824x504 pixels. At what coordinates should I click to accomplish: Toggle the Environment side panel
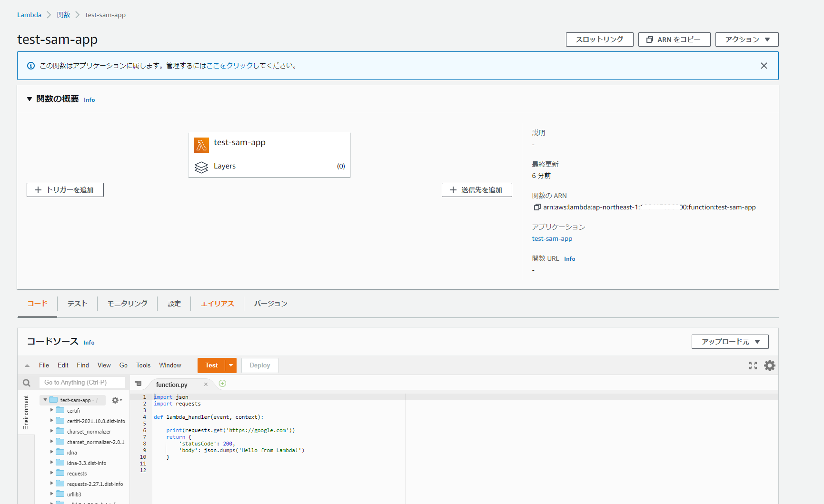pos(26,412)
